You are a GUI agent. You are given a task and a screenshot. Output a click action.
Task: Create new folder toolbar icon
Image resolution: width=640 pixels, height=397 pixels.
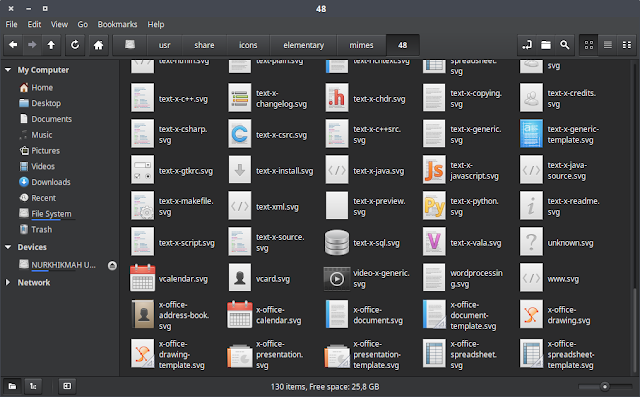546,45
